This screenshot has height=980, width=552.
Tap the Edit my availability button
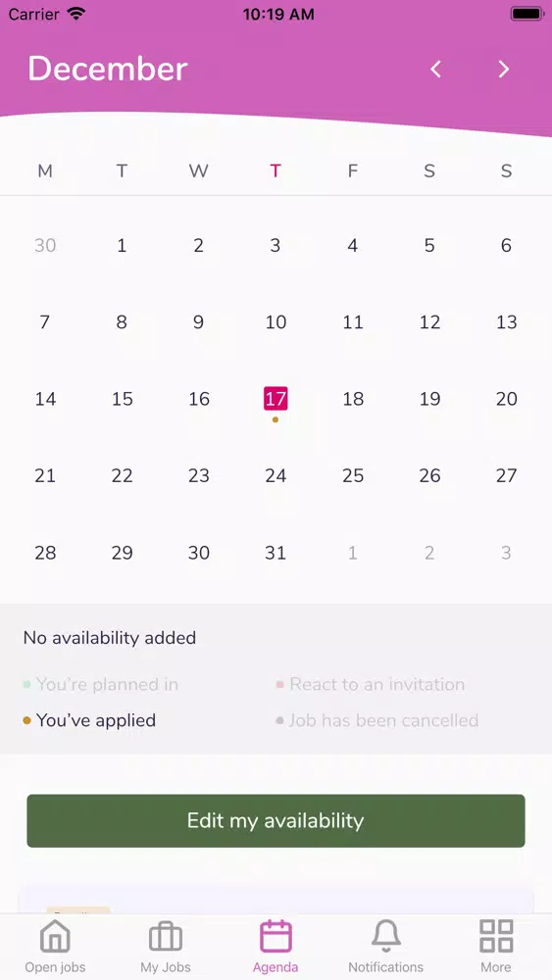click(x=276, y=820)
